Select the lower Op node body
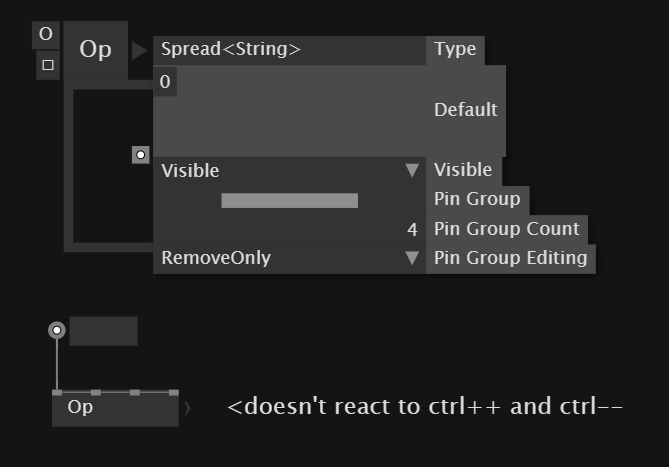 tap(115, 409)
